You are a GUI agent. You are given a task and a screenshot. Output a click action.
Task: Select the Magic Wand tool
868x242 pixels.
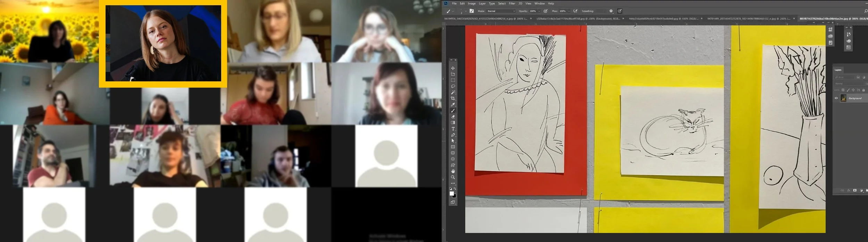[x=453, y=92]
